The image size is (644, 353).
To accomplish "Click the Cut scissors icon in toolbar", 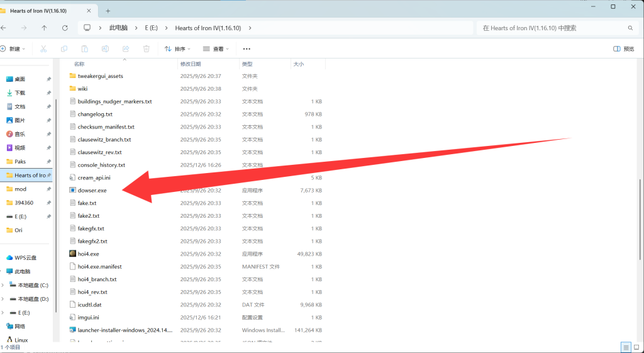I will 43,48.
